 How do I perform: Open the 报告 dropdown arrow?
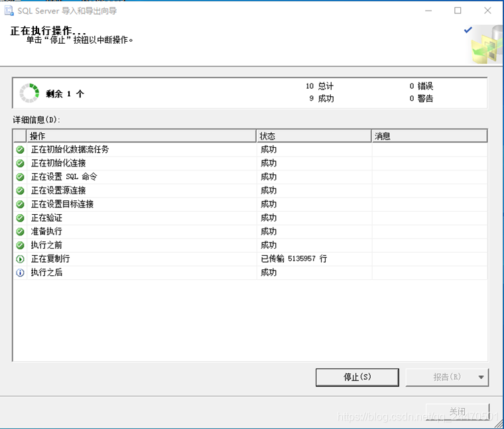point(481,377)
